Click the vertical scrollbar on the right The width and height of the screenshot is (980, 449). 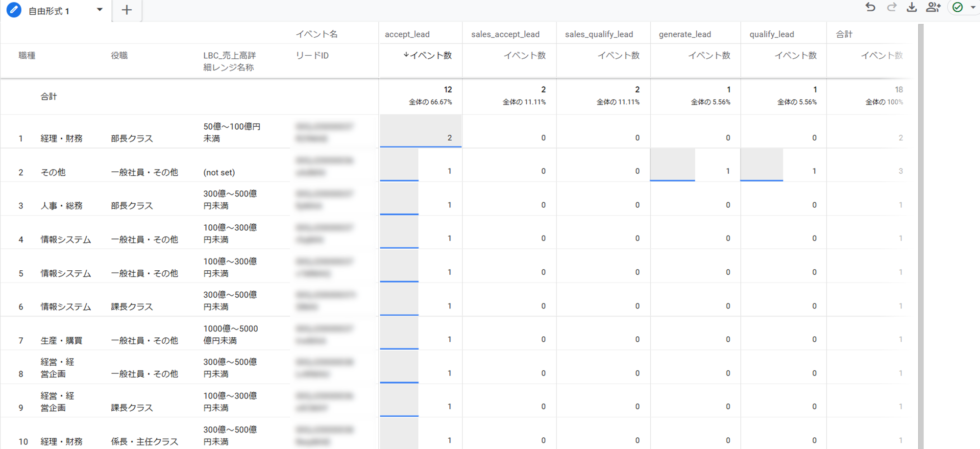[x=921, y=235]
